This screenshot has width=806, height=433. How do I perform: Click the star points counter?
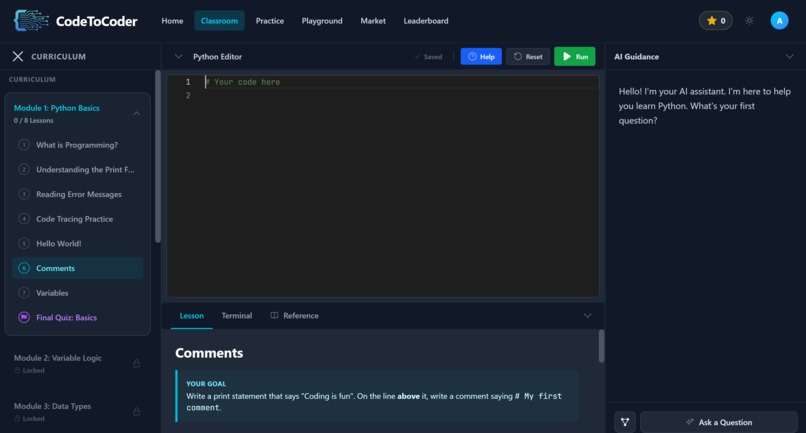pyautogui.click(x=716, y=21)
